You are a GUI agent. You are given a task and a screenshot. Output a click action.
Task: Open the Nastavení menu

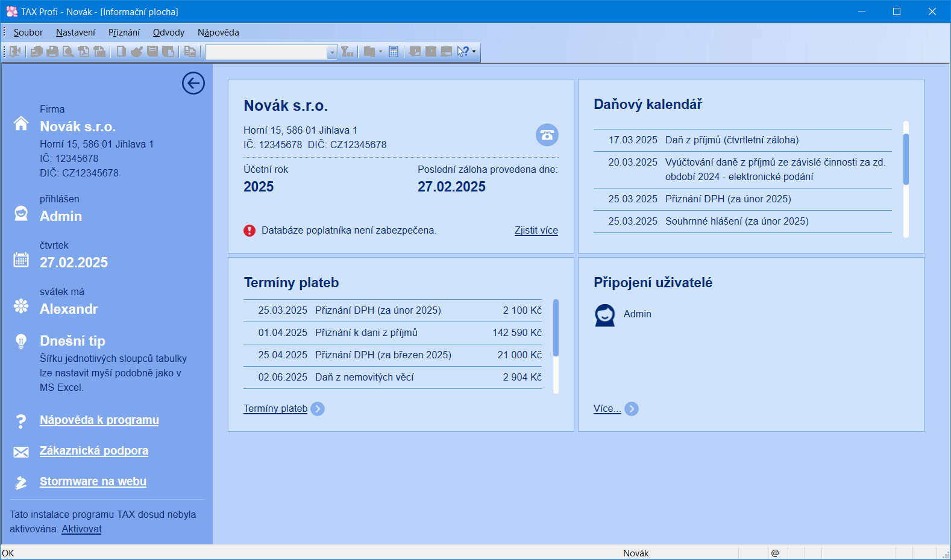tap(75, 33)
